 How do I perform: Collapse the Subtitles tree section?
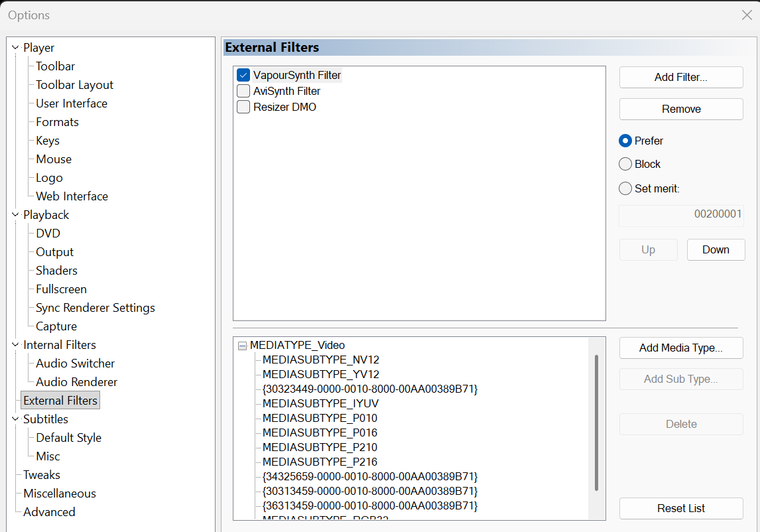coord(15,419)
